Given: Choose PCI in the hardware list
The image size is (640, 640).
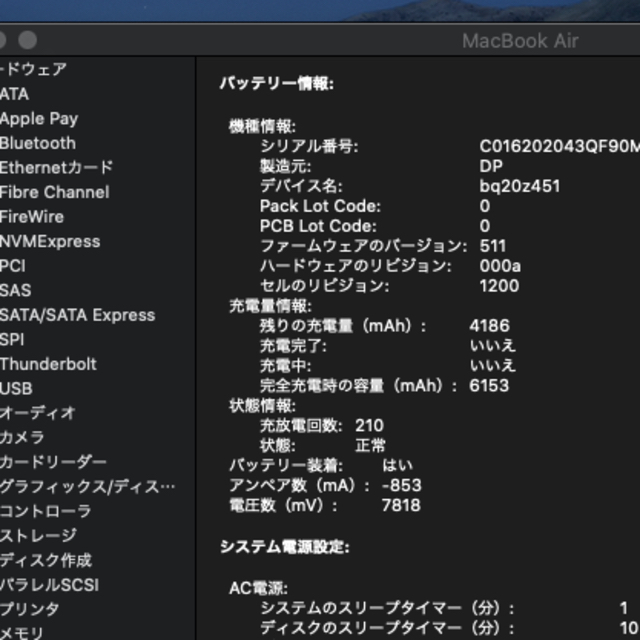Looking at the screenshot, I should [13, 266].
